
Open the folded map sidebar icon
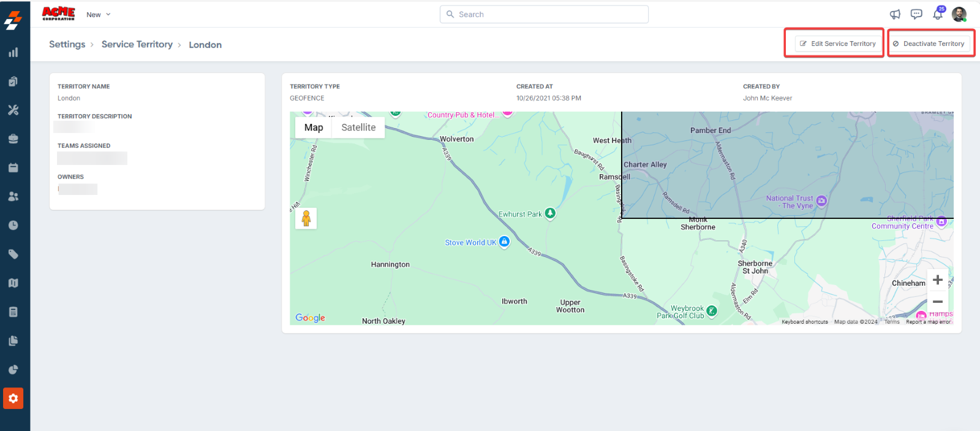[13, 283]
